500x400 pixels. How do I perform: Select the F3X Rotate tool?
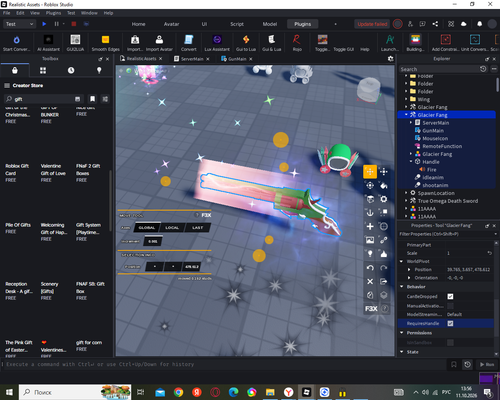(x=370, y=186)
